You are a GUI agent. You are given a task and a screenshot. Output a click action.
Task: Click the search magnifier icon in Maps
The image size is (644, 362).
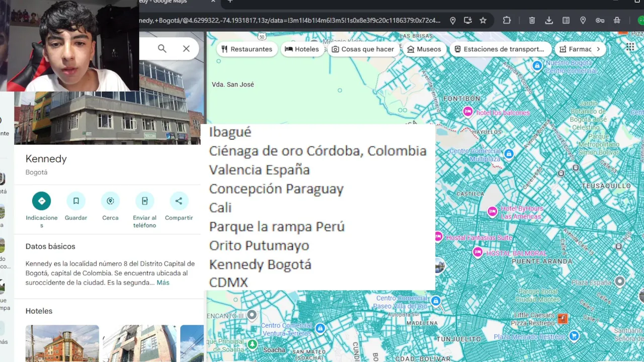pyautogui.click(x=162, y=49)
